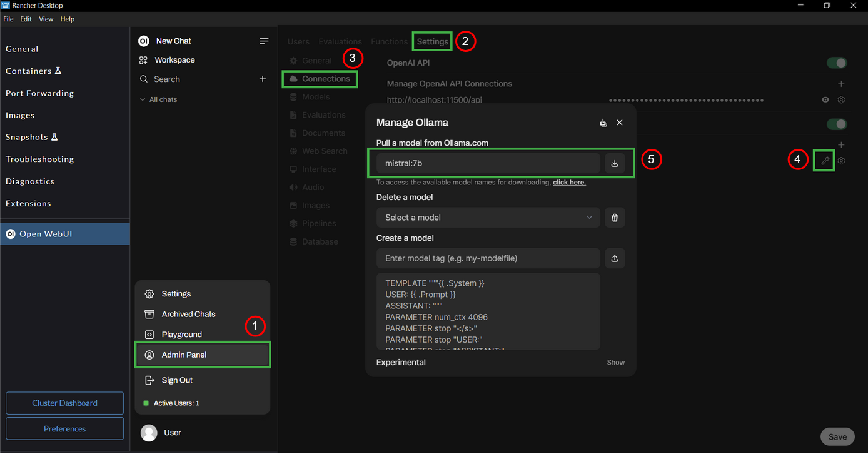Click the plus icon next to Search
868x454 pixels.
(263, 79)
